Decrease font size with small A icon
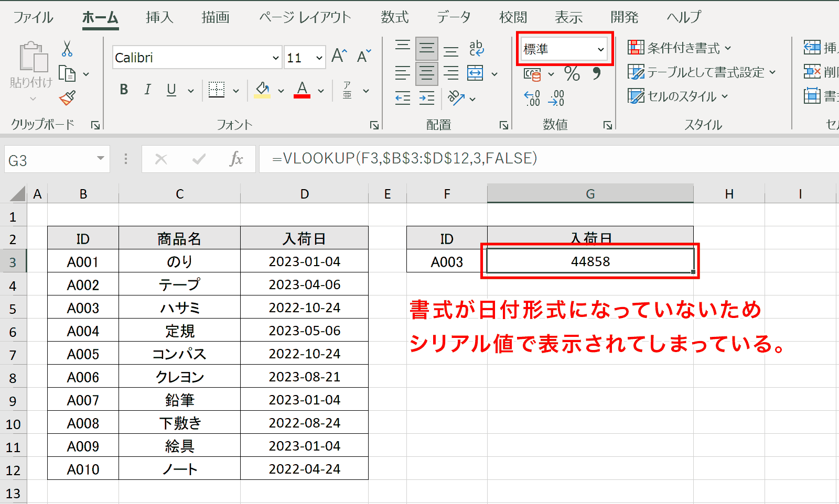This screenshot has width=839, height=504. click(x=363, y=56)
